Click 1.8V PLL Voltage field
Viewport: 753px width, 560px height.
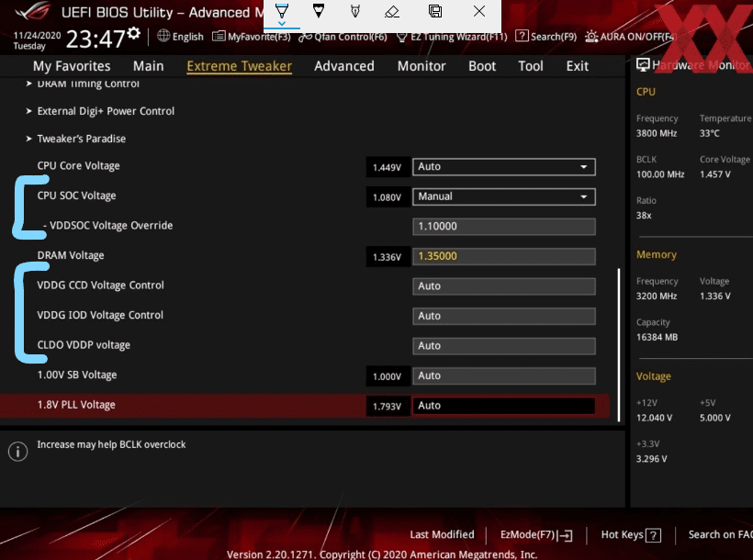[x=504, y=406]
